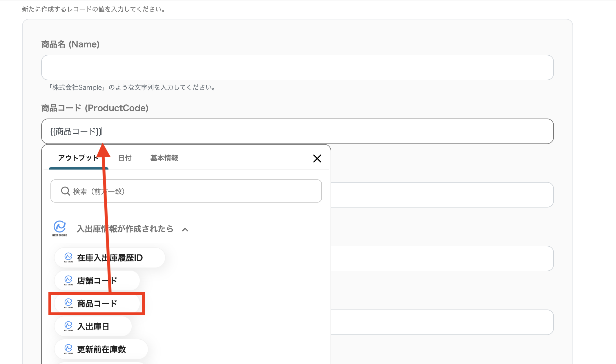Insert the 在庫入出庫履歴ID output value

pos(110,258)
